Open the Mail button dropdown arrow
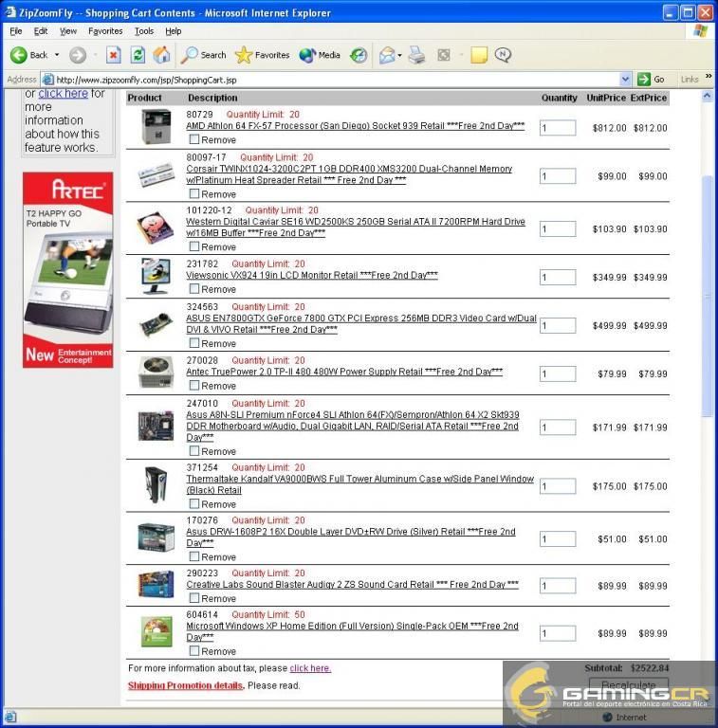 (x=400, y=55)
